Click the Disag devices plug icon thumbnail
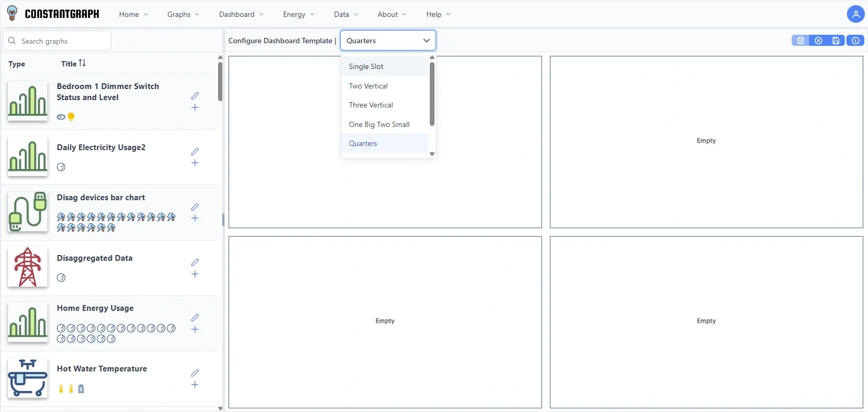868x412 pixels. (28, 212)
